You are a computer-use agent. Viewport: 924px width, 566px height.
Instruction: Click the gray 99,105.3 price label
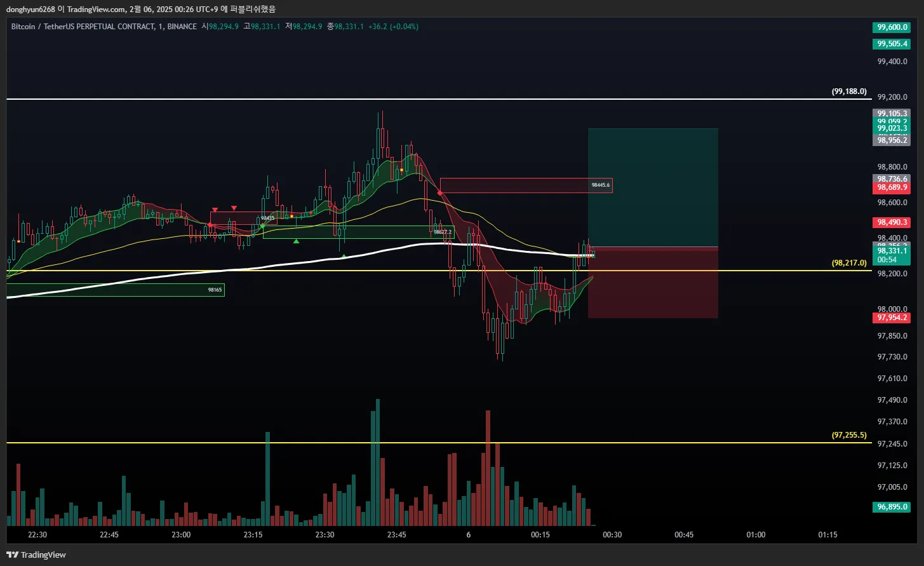pyautogui.click(x=892, y=113)
